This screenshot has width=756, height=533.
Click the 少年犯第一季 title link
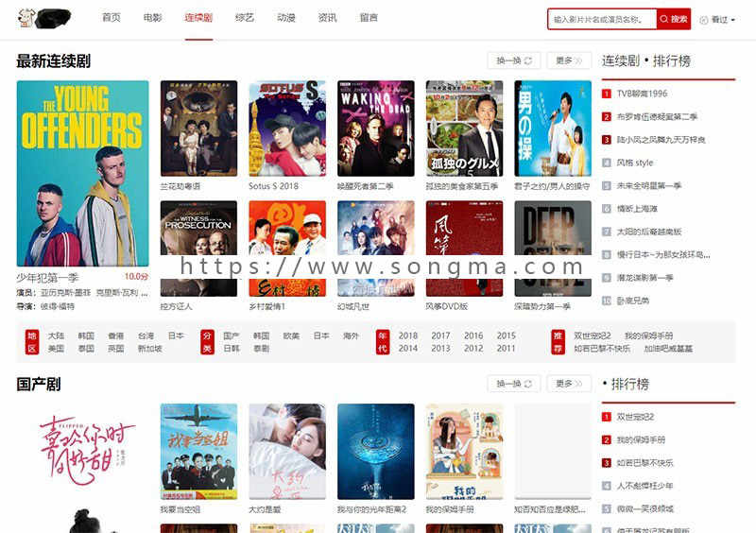(x=48, y=278)
